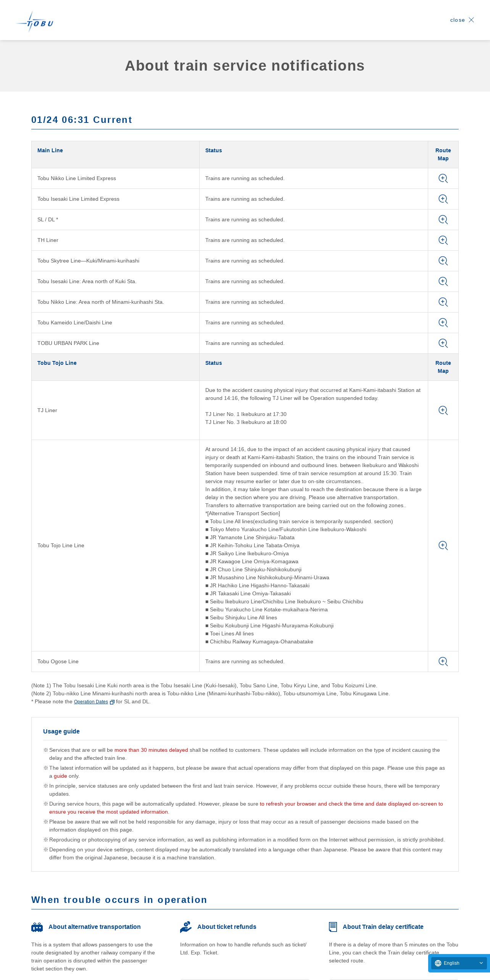Click the close X in the page header
Image resolution: width=490 pixels, height=980 pixels.
click(471, 20)
